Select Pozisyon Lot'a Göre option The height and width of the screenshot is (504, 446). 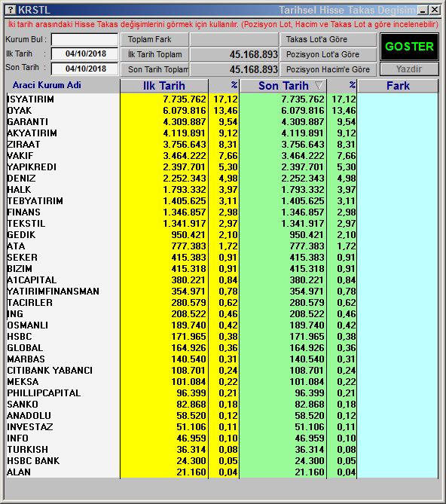(x=328, y=54)
